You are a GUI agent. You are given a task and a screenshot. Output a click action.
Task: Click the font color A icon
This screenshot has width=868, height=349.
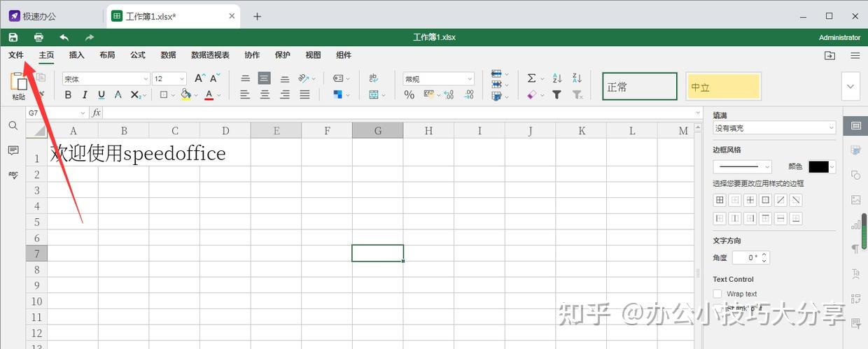point(209,94)
